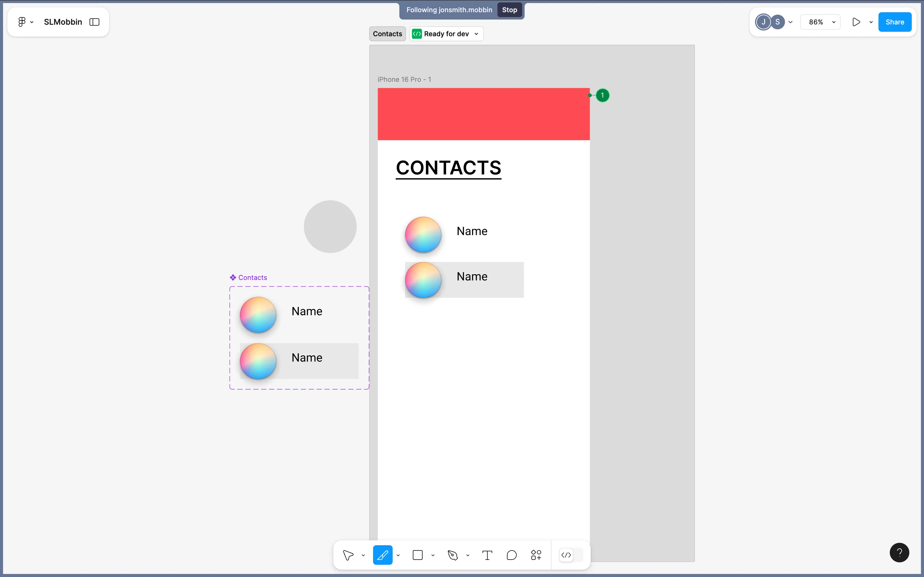Expand the pen tools chevron

[x=468, y=555]
